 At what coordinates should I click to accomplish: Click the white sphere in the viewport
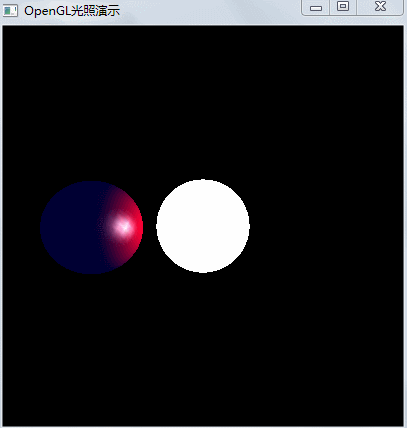(203, 226)
